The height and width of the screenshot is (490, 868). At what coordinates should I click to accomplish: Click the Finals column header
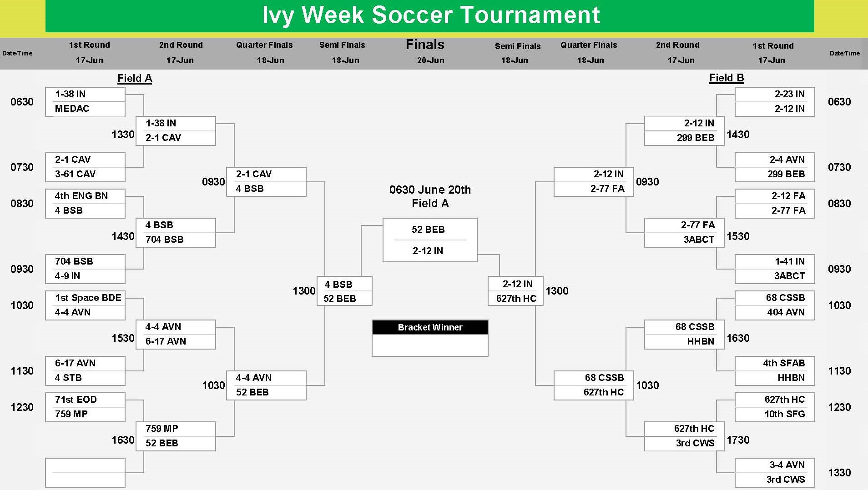coord(425,45)
